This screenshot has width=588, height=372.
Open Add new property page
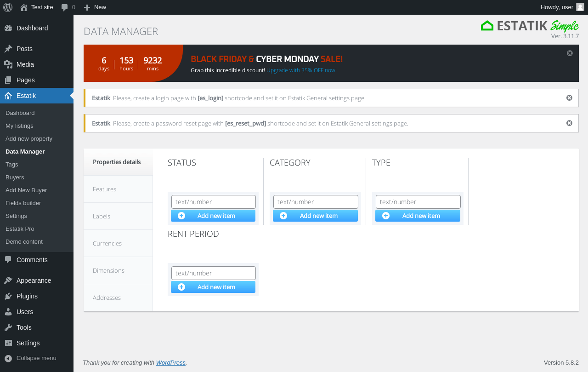[37, 138]
